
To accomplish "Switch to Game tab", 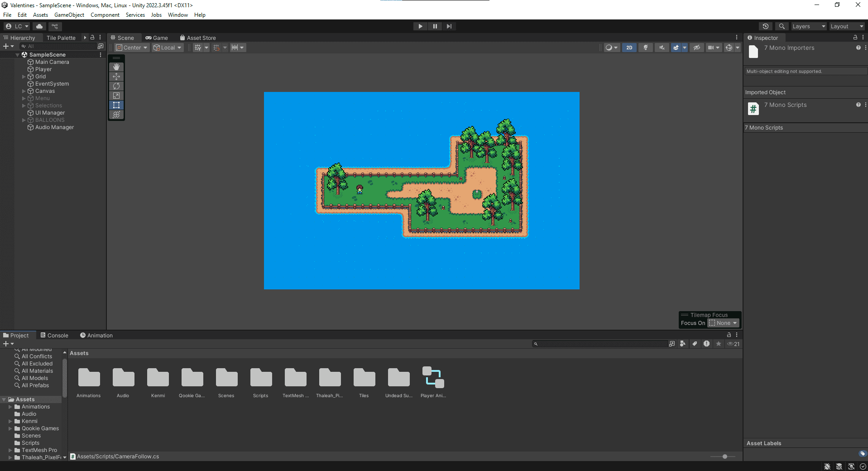I will (x=157, y=38).
